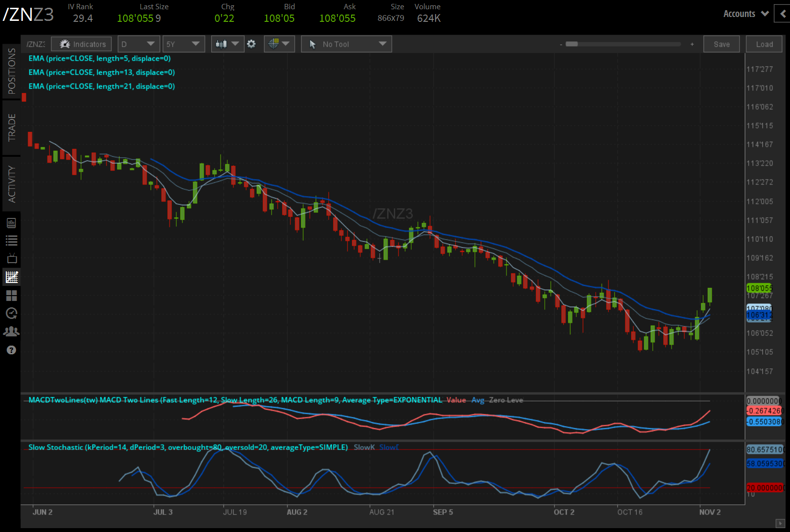The height and width of the screenshot is (532, 790).
Task: Click the Save button
Action: point(722,44)
